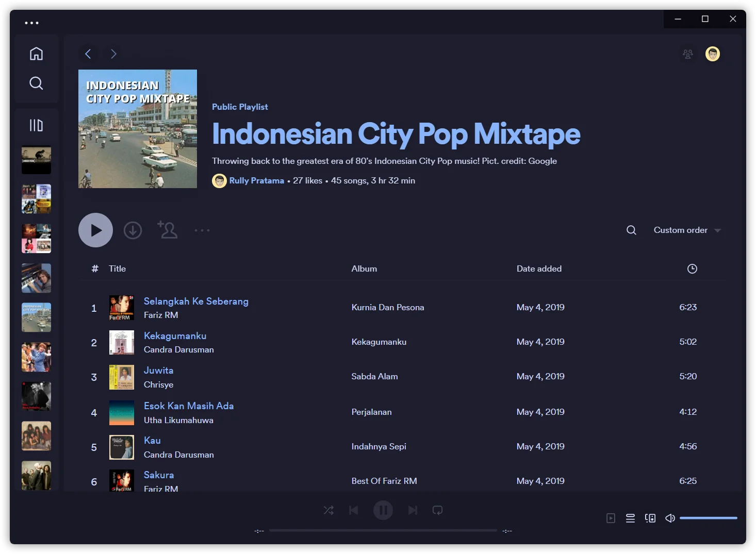
Task: Open Rully Pratama's profile link
Action: coord(256,181)
